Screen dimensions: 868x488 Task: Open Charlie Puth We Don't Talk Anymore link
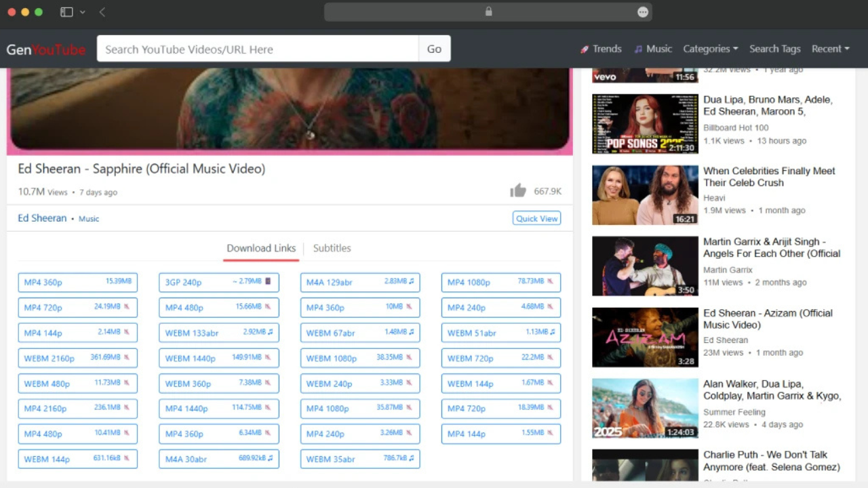pyautogui.click(x=772, y=461)
